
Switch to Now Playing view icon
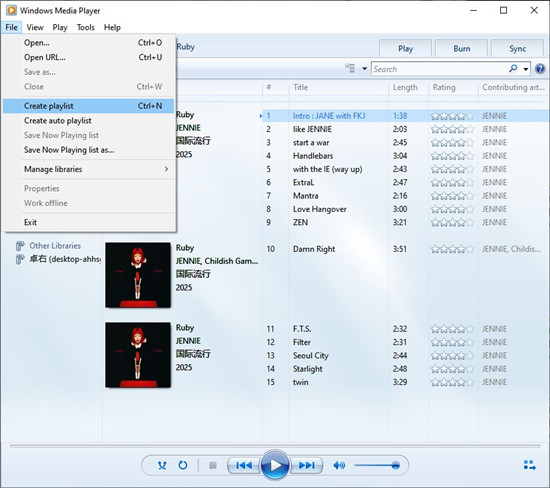tap(530, 465)
